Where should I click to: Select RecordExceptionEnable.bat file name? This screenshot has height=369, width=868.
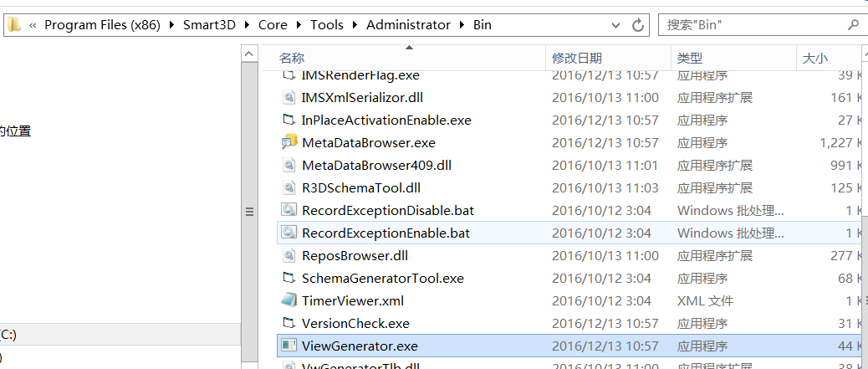[385, 233]
